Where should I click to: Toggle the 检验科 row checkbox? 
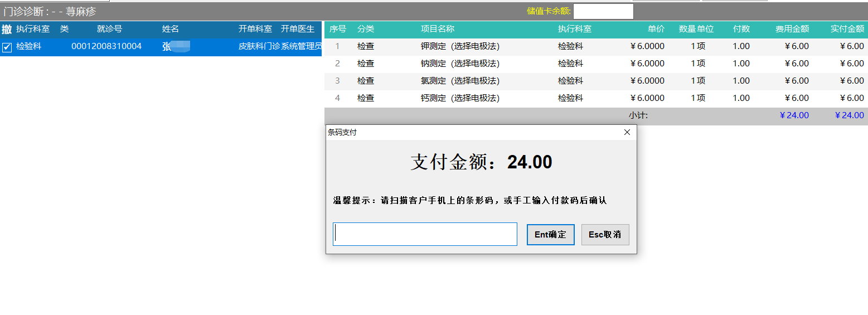tap(7, 47)
